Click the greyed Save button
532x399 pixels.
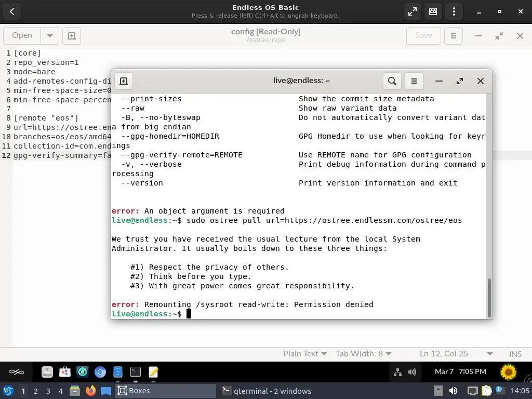coord(423,36)
